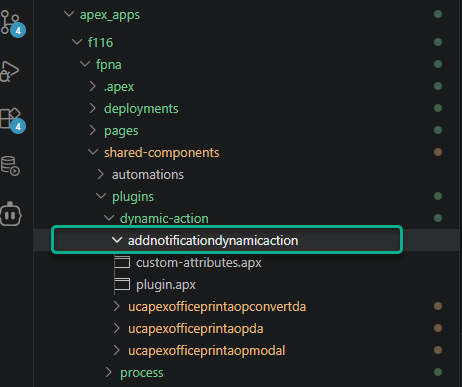Select the shared-components folder name
This screenshot has height=387, width=462.
pos(162,153)
